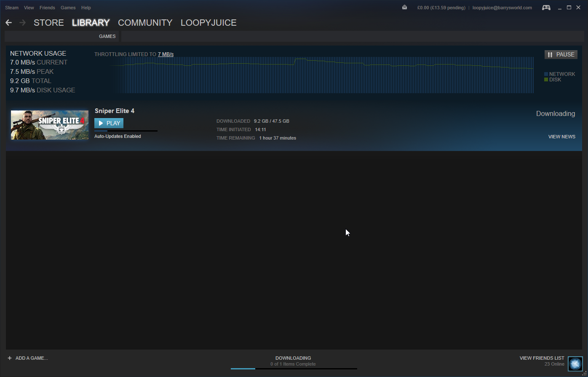The height and width of the screenshot is (377, 588).
Task: Click the bottom download progress bar
Action: 294,369
